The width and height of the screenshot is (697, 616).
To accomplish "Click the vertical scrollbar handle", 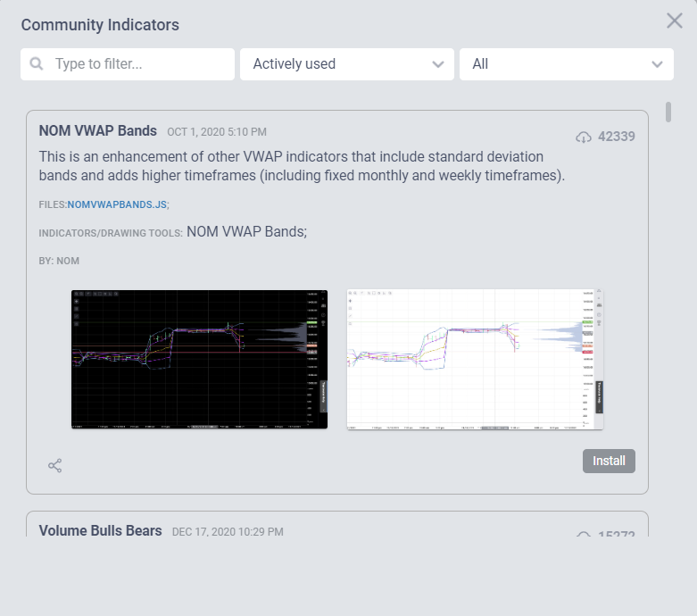I will point(668,112).
